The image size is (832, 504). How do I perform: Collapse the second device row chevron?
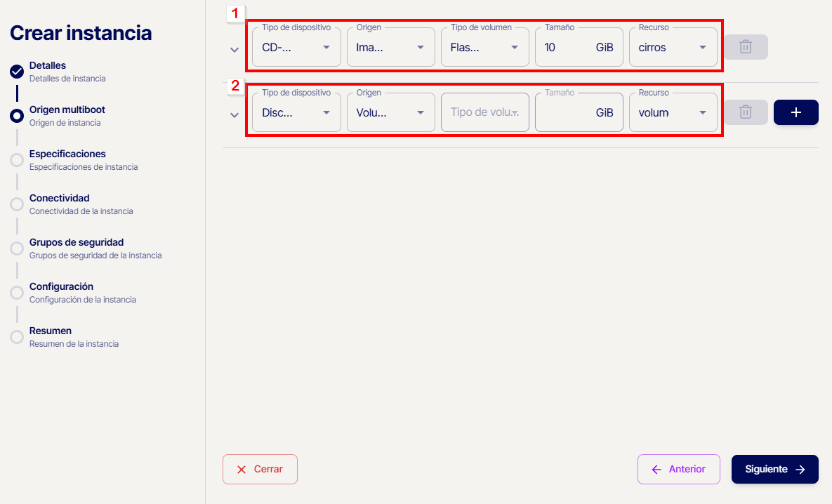pos(235,114)
